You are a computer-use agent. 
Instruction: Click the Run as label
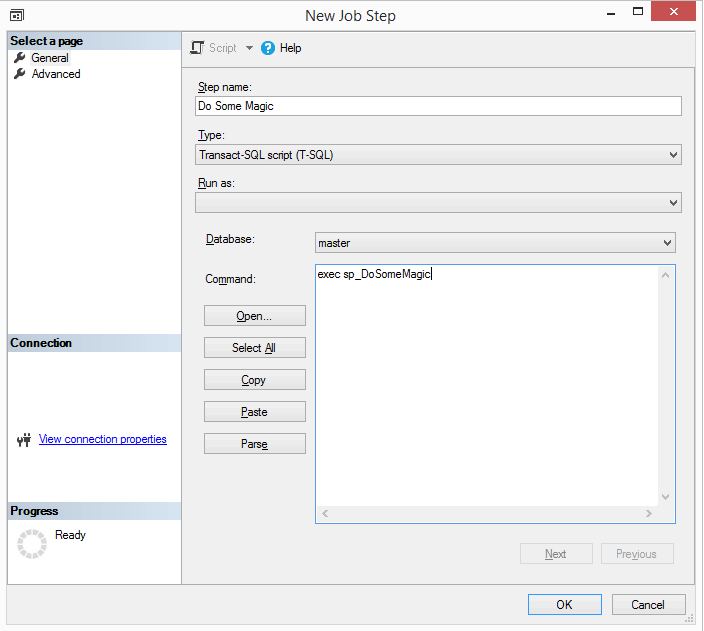click(216, 183)
